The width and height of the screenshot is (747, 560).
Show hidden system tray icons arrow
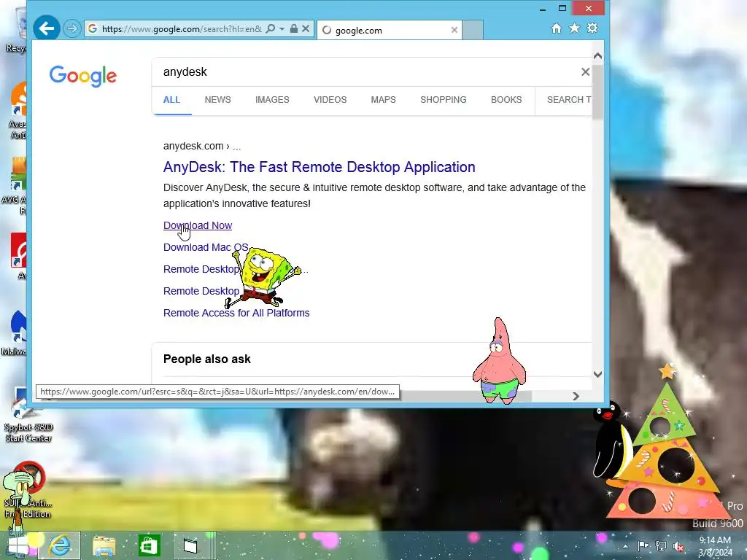point(625,546)
